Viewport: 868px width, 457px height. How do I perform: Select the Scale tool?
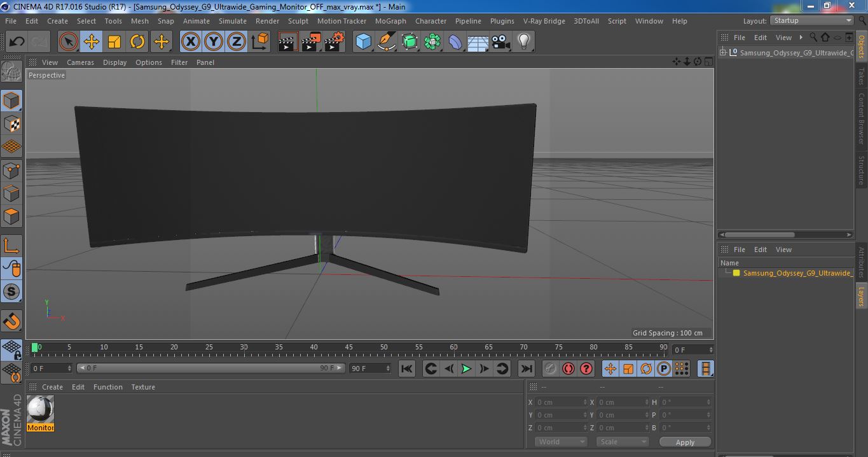[x=114, y=42]
